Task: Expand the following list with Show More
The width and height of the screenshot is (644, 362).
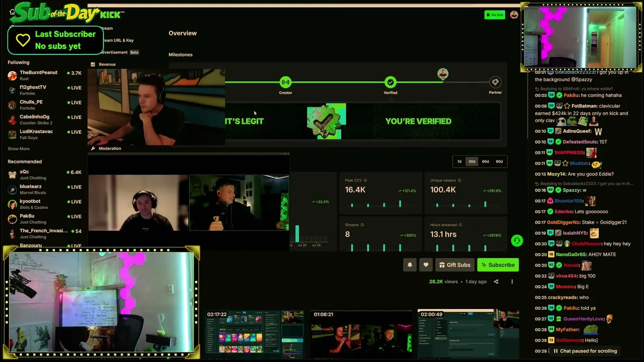Action: click(19, 149)
